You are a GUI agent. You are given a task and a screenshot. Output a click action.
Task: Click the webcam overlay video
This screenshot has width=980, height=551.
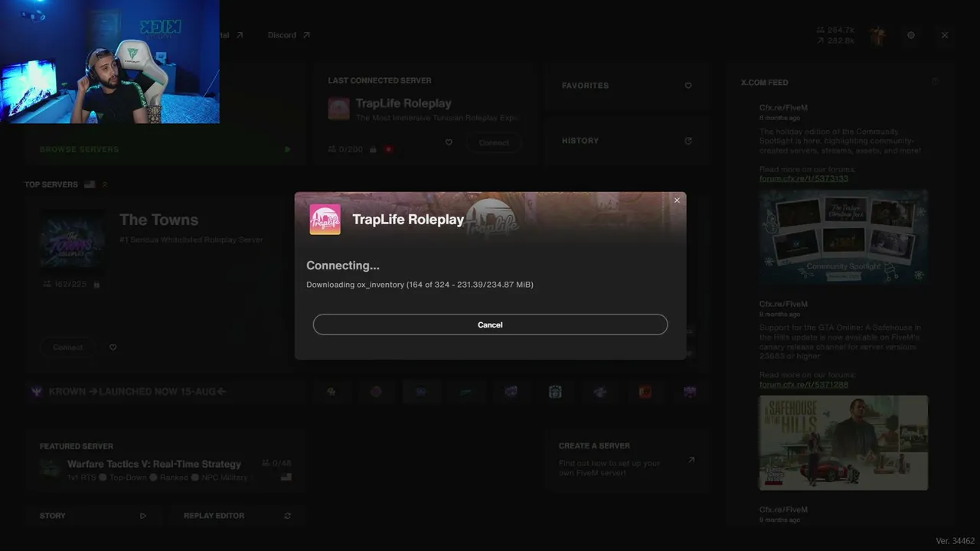click(109, 61)
